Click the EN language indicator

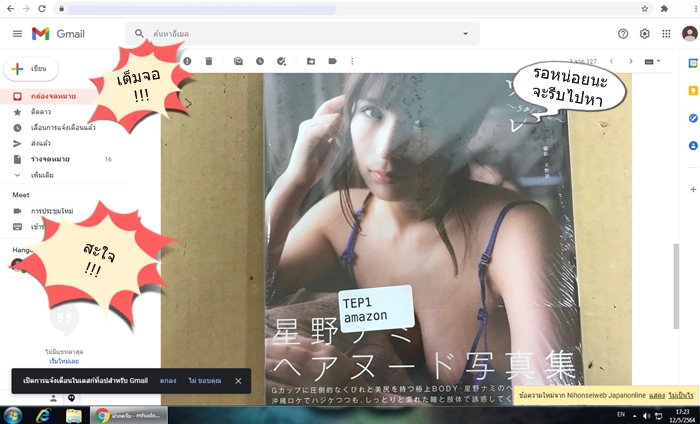tap(621, 415)
